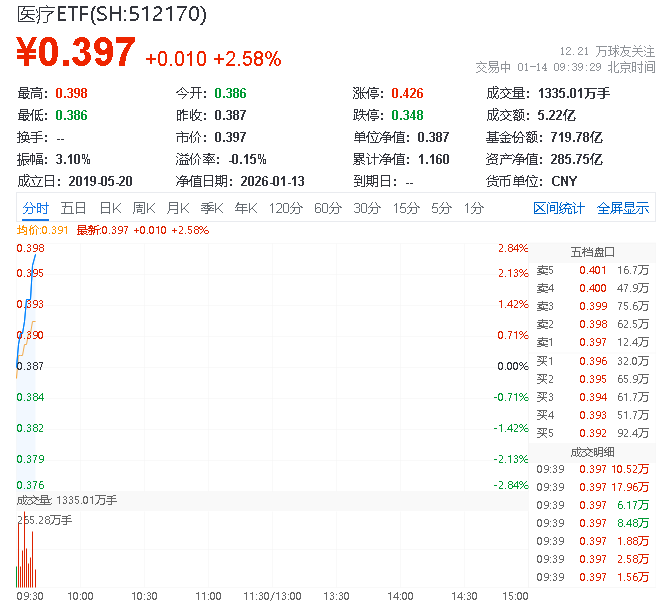Click the 医疗ETF(SH:512170) title
Viewport: 656px width, 615px height.
pos(111,15)
